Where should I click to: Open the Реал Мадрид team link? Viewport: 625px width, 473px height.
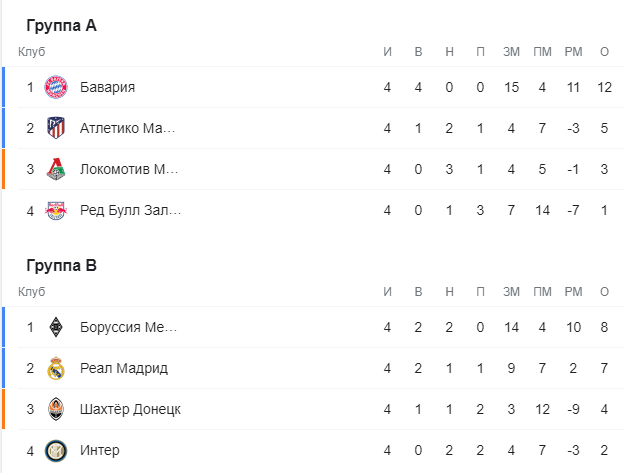coord(124,368)
